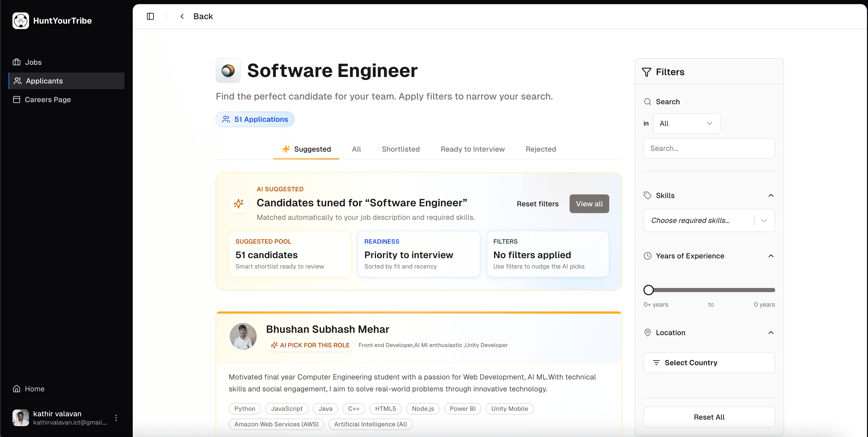This screenshot has width=868, height=437.
Task: Select the Rejected applicants tab
Action: tap(541, 149)
